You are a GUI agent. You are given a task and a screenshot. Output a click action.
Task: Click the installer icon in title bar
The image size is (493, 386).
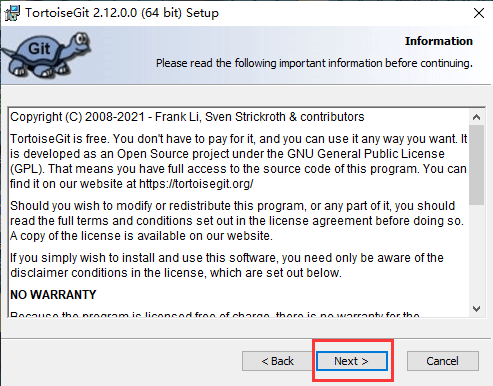pyautogui.click(x=12, y=13)
